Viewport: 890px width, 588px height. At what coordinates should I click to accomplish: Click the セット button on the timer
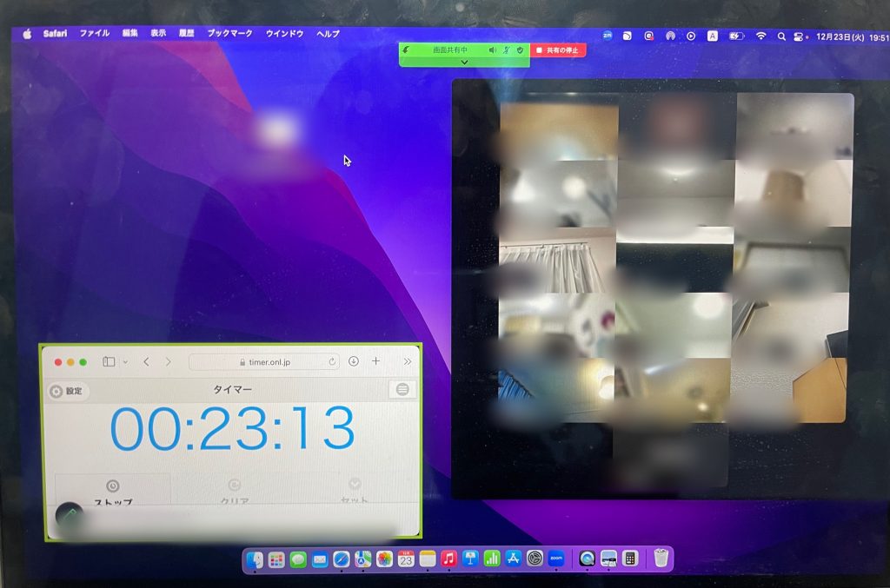(355, 491)
